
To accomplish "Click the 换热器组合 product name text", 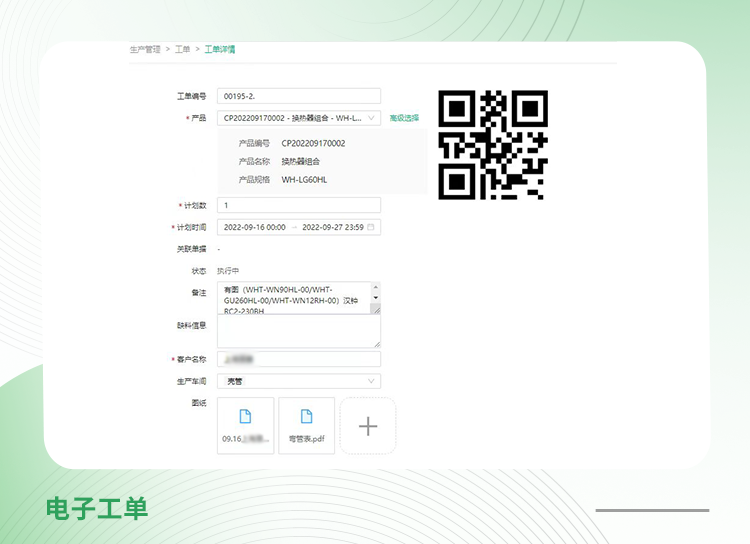I will [300, 162].
